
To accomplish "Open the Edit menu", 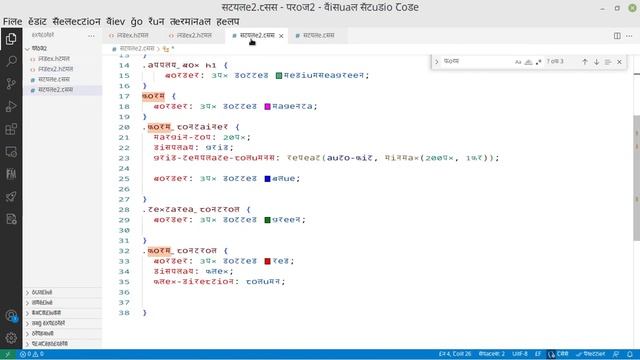I will tap(37, 22).
